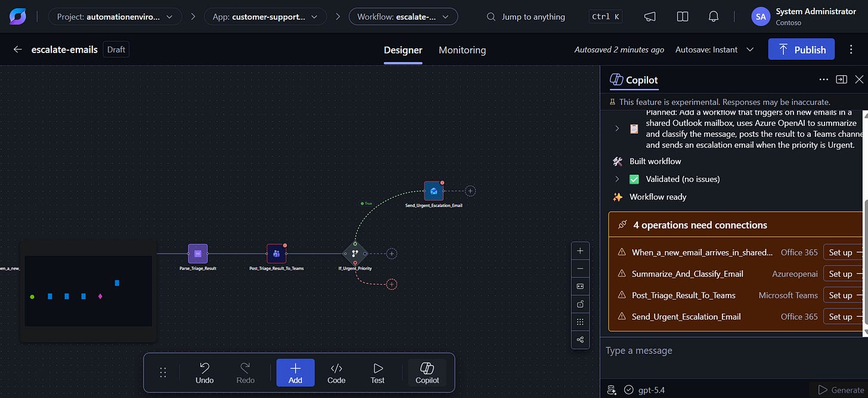Click warning icon beside Summarize_And_Classify_Email
This screenshot has height=398, width=868.
pyautogui.click(x=622, y=274)
